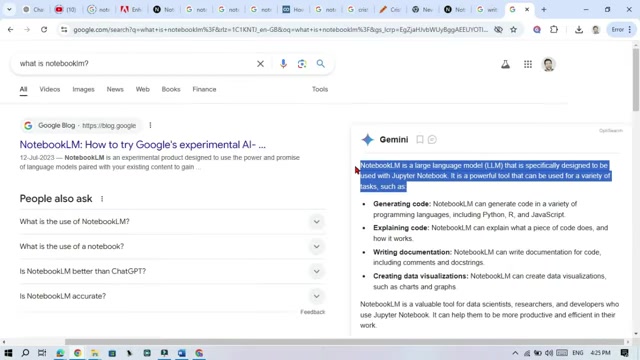The image size is (640, 360).
Task: Open the Gemini chat bubble icon
Action: coord(432,140)
